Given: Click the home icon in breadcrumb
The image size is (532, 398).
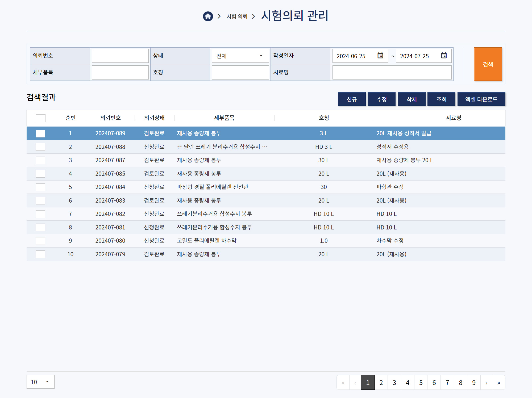Looking at the screenshot, I should pyautogui.click(x=208, y=16).
